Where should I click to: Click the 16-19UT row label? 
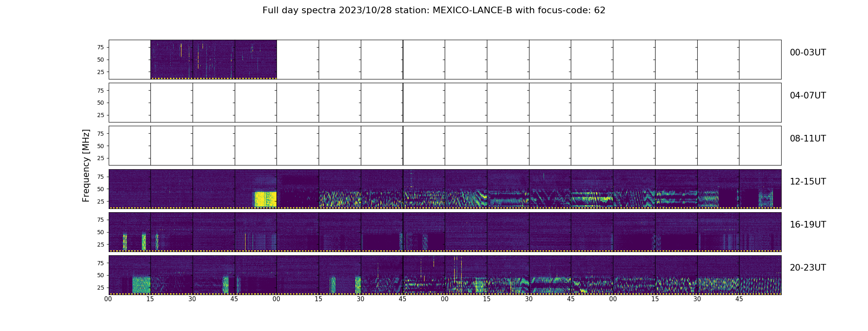tap(808, 225)
